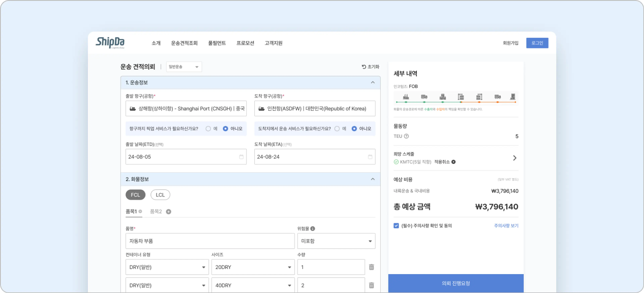Image resolution: width=644 pixels, height=293 pixels.
Task: Click the total amount ₩3,796,140 beside 총 예상 금액
Action: [496, 207]
